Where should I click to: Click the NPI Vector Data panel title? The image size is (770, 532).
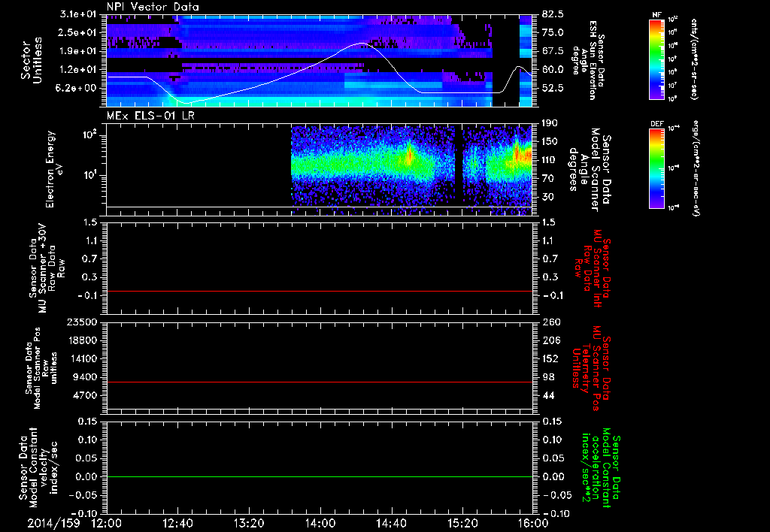tap(153, 7)
